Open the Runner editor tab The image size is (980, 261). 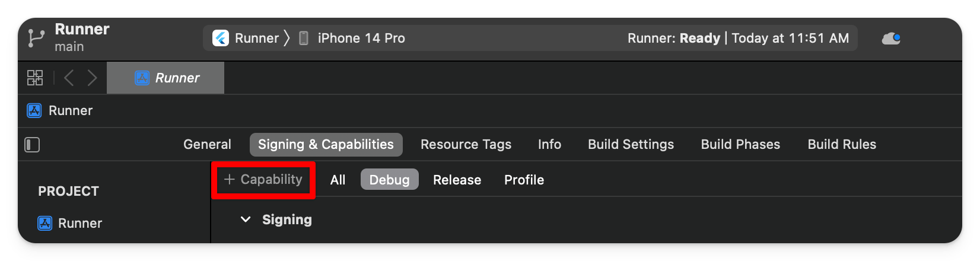pos(166,78)
